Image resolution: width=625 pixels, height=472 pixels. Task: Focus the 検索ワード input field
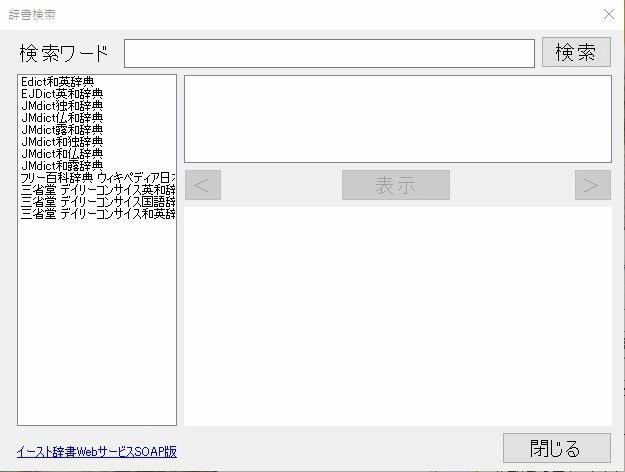coord(329,53)
